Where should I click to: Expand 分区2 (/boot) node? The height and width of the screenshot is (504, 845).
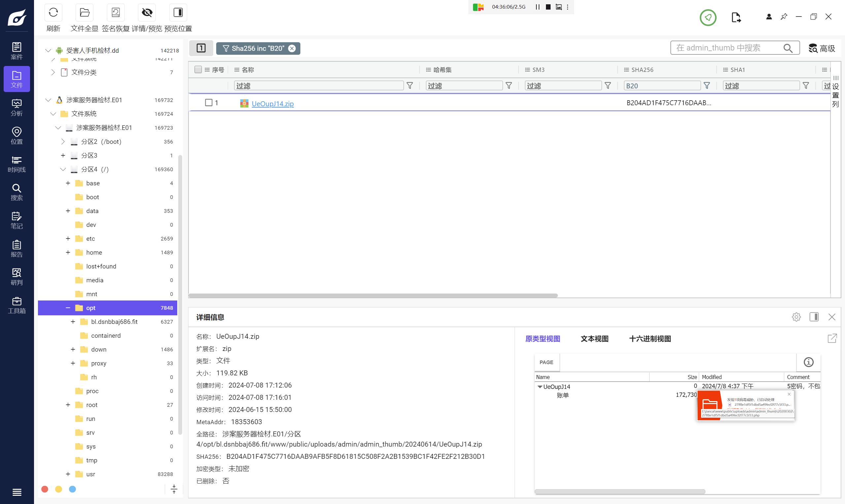point(63,142)
